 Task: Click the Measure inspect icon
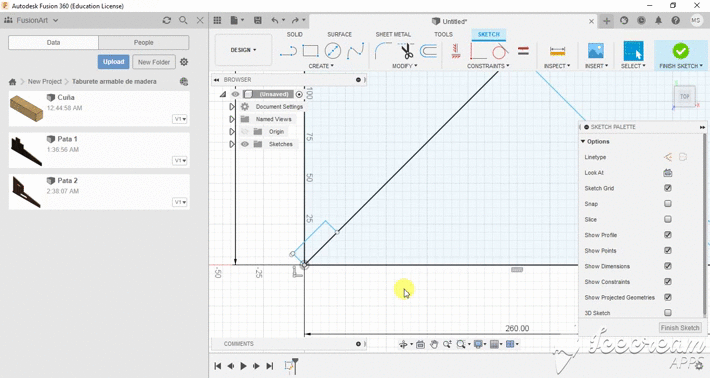coord(557,51)
